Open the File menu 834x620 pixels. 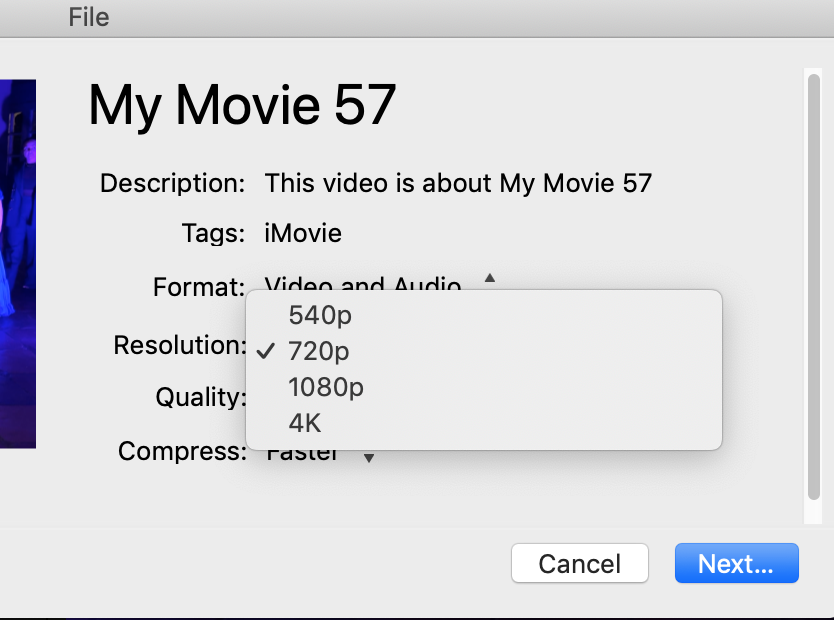click(88, 17)
